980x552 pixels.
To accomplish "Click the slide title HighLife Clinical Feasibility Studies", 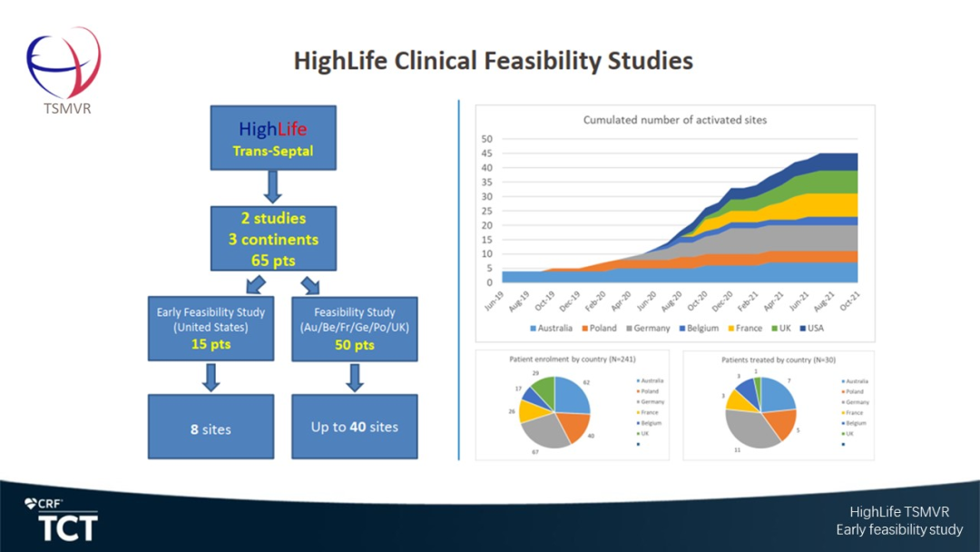I will point(493,61).
